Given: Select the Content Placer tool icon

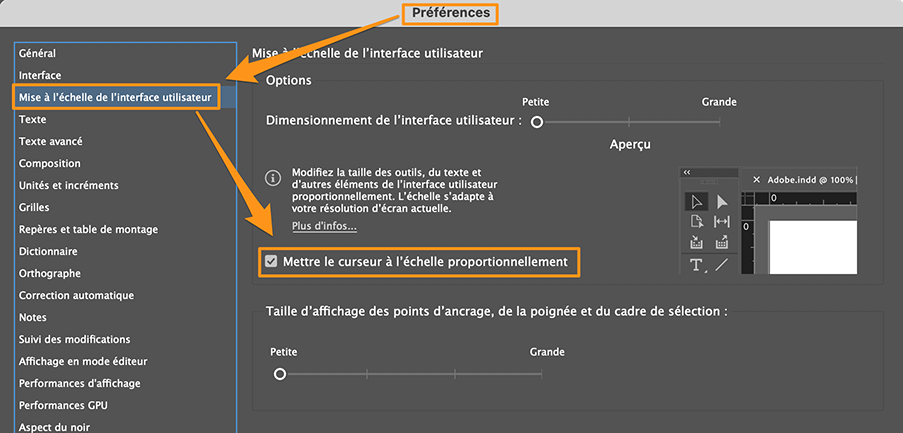Looking at the screenshot, I should click(x=722, y=243).
